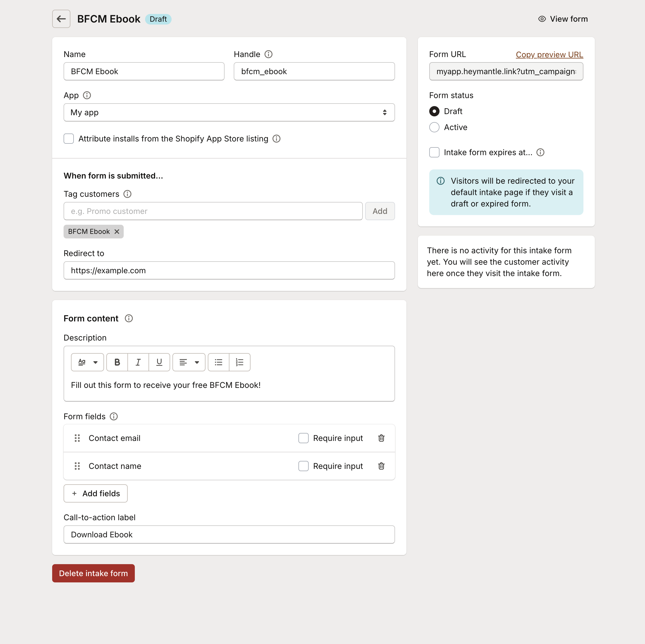Click the delete Contact email field icon
Viewport: 645px width, 644px height.
click(381, 438)
